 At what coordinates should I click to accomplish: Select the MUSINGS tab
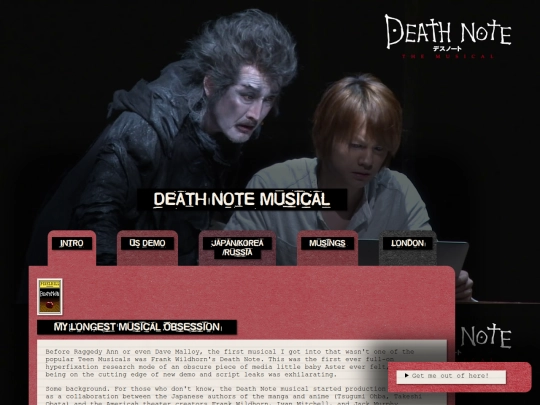tap(328, 247)
